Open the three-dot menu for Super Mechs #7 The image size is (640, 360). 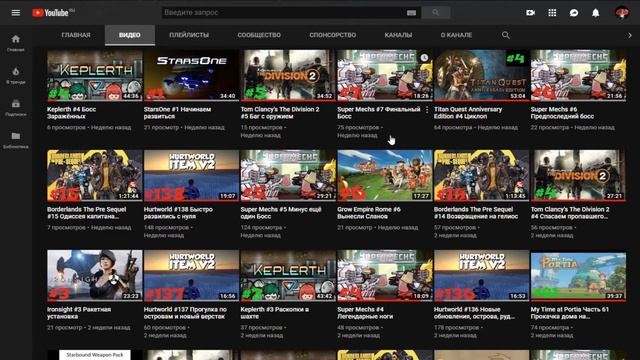(427, 110)
